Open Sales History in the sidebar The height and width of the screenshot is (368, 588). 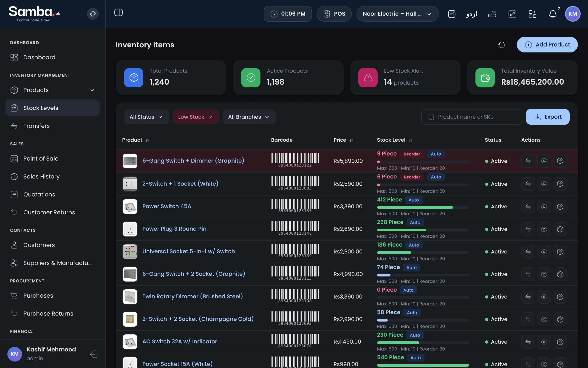coord(52,176)
